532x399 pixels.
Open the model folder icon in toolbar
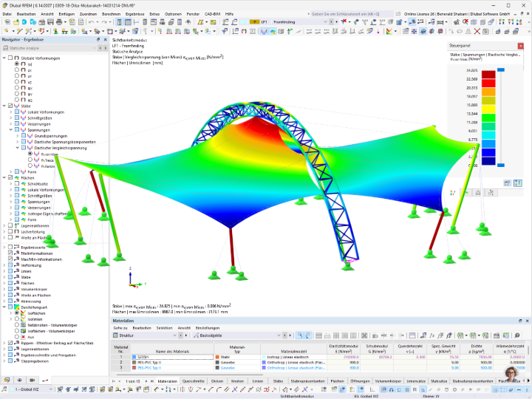point(16,22)
